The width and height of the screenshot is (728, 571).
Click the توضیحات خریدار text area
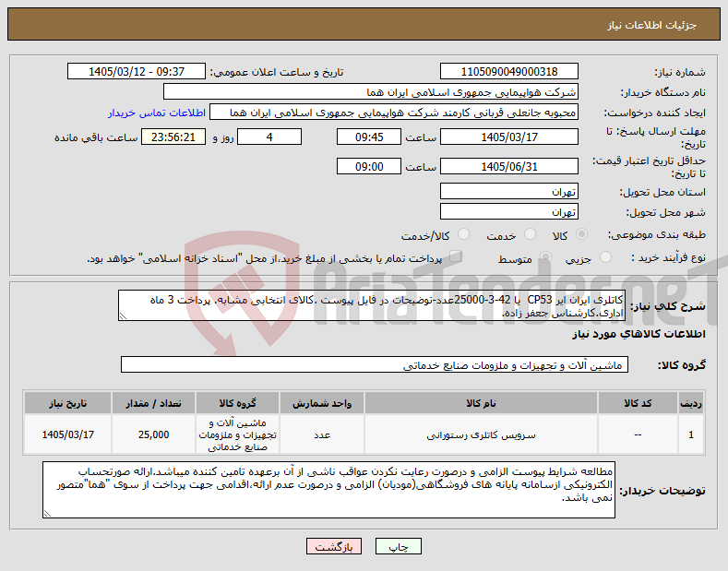328,490
